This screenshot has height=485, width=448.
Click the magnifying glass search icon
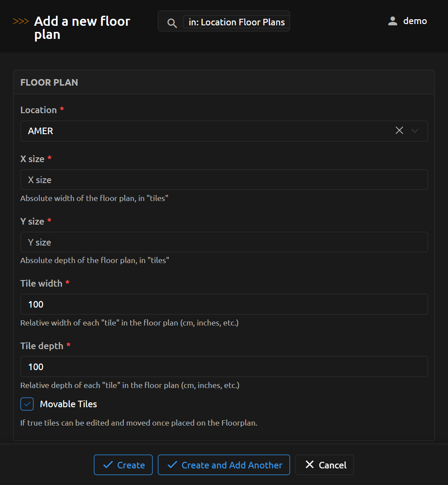(172, 23)
